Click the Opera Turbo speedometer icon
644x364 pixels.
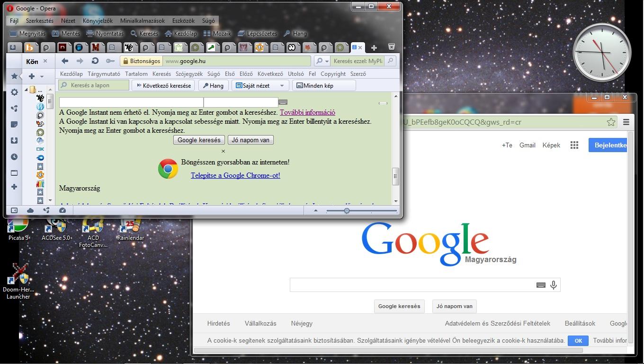pos(63,210)
